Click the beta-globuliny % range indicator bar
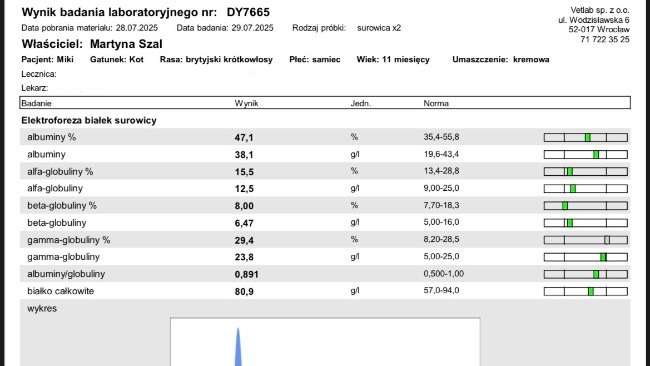Screen dimensions: 650x366 [586, 206]
